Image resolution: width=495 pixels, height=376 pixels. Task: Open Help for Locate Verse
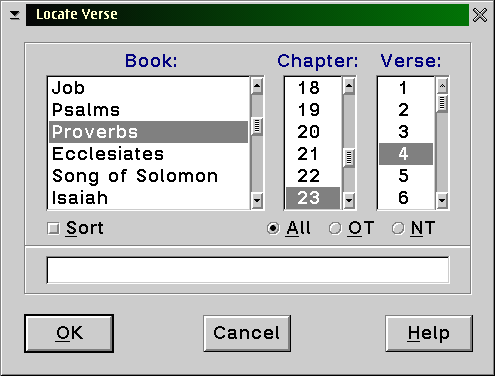pyautogui.click(x=429, y=333)
